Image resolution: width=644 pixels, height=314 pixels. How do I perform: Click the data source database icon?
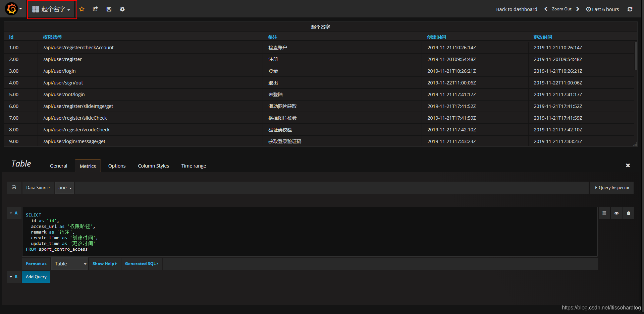pos(14,188)
